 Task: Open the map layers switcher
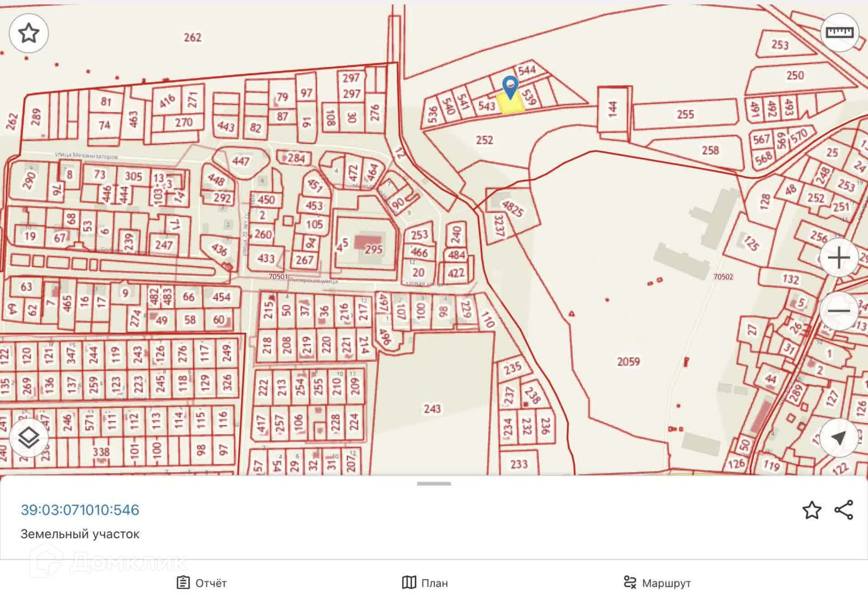(x=29, y=437)
